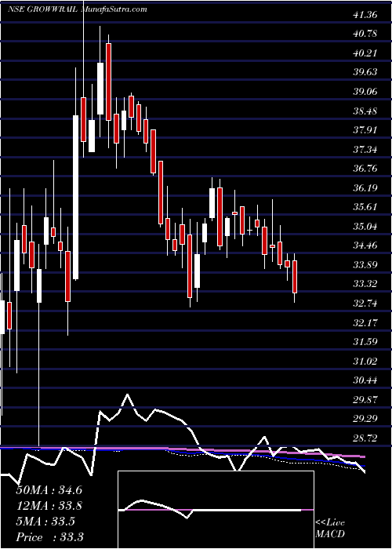Click the 36.76 price axis label
This screenshot has height=549, width=392.
coord(365,169)
